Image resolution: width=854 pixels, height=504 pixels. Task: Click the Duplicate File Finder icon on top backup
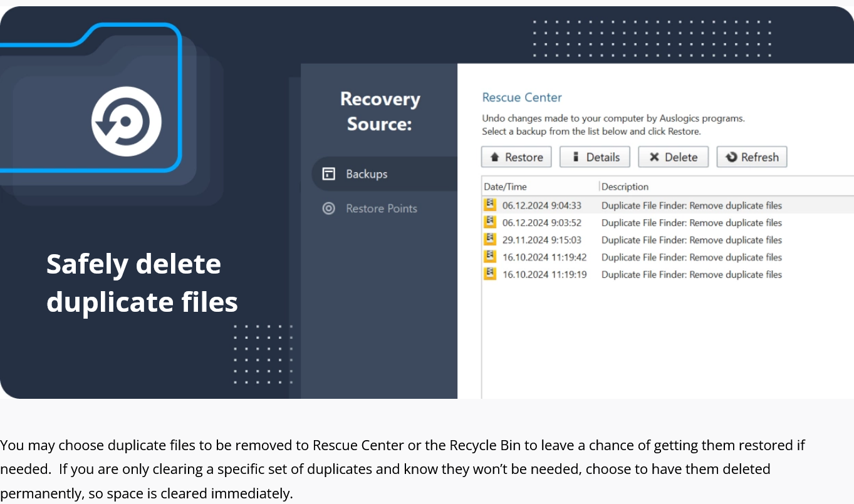click(x=490, y=204)
